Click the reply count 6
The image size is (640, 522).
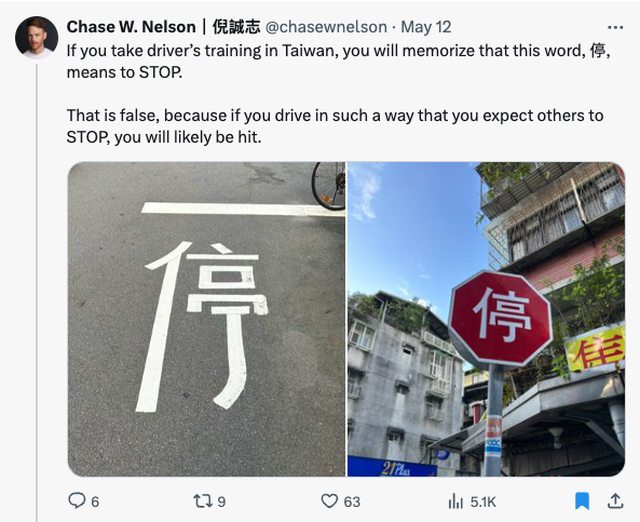[95, 502]
